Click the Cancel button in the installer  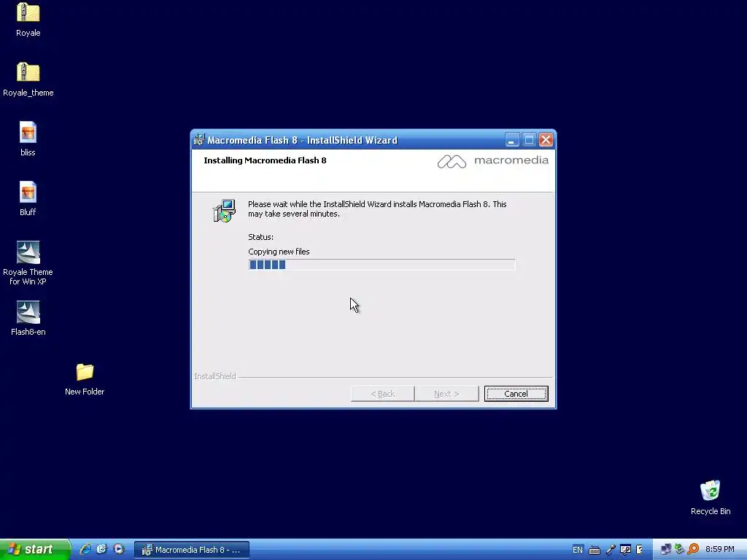[516, 394]
